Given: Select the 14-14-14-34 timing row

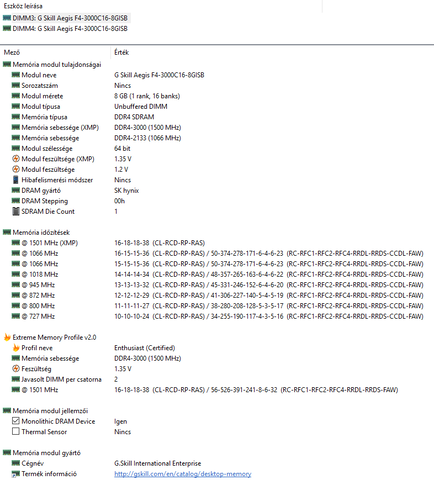Looking at the screenshot, I should tap(269, 274).
